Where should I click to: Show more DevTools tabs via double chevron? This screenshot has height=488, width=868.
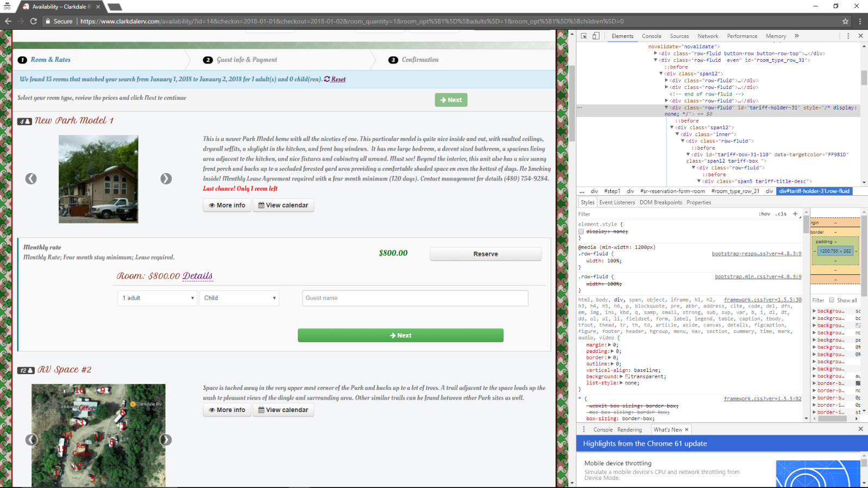pyautogui.click(x=796, y=36)
